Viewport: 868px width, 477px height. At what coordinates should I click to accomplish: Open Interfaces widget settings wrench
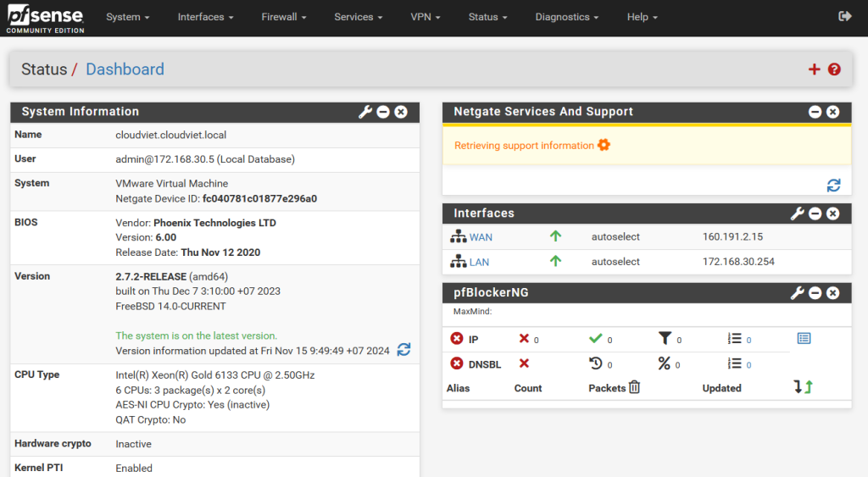click(x=797, y=214)
